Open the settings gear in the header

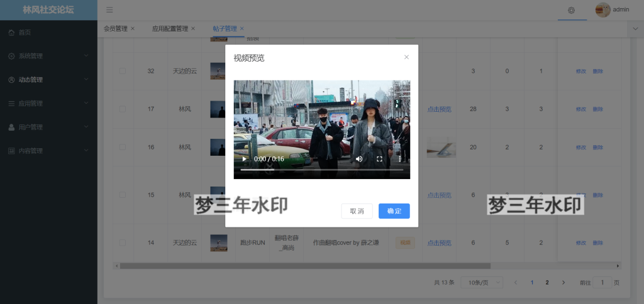pos(571,10)
